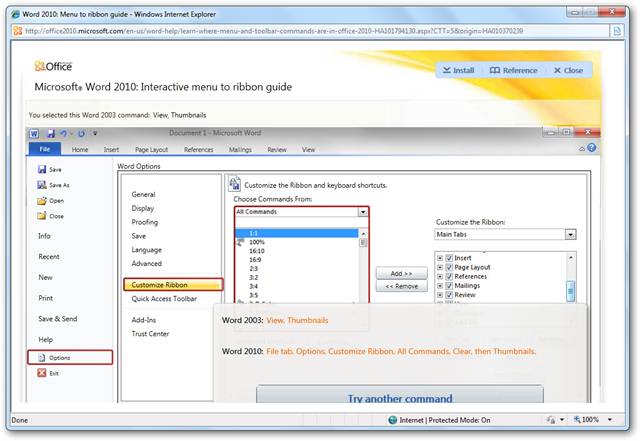
Task: Select the 16:10 command in list
Action: pos(257,251)
